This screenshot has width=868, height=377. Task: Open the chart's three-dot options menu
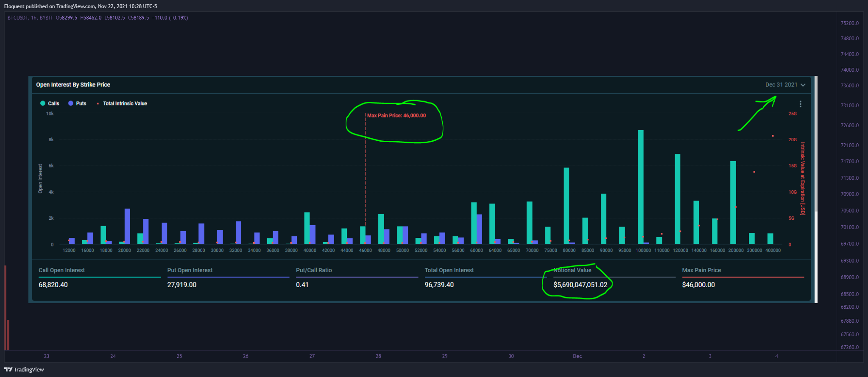coord(800,104)
